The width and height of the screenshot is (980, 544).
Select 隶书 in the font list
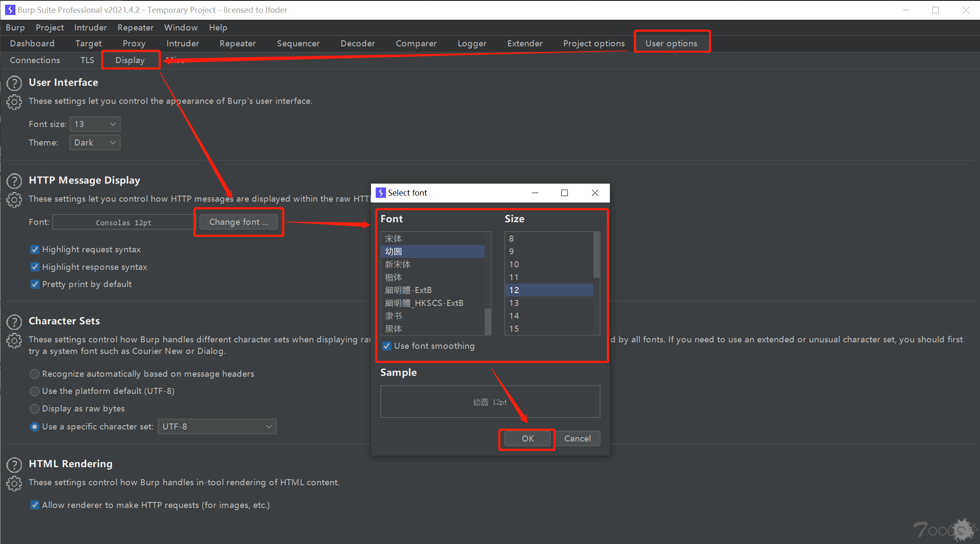[x=432, y=316]
